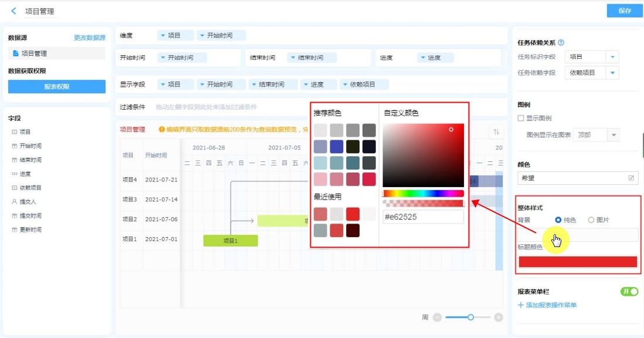Click the sort toggle icon above chart
Image resolution: width=644 pixels, height=338 pixels.
pos(496,132)
